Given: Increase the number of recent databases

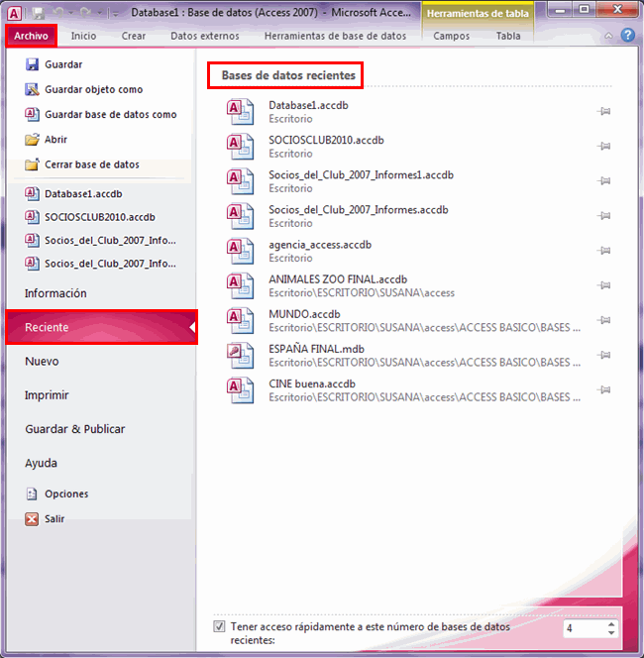Looking at the screenshot, I should click(x=611, y=624).
